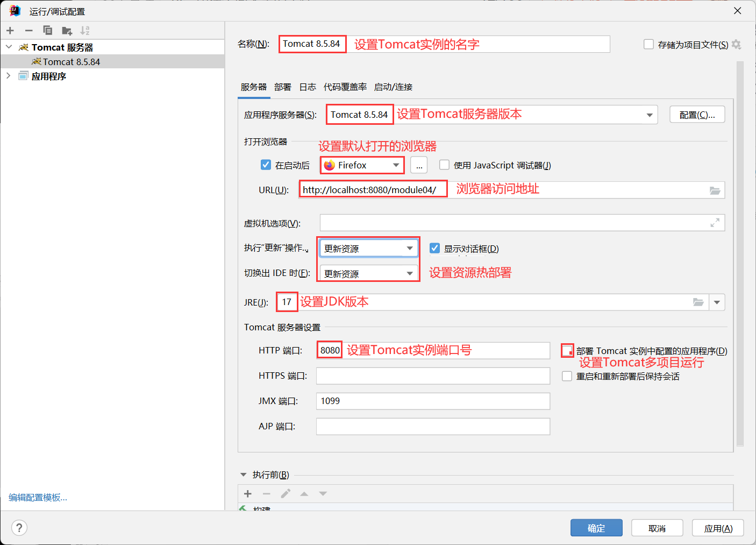Remove a 执行前 task with the minus icon
Viewport: 756px width, 545px height.
(x=267, y=494)
